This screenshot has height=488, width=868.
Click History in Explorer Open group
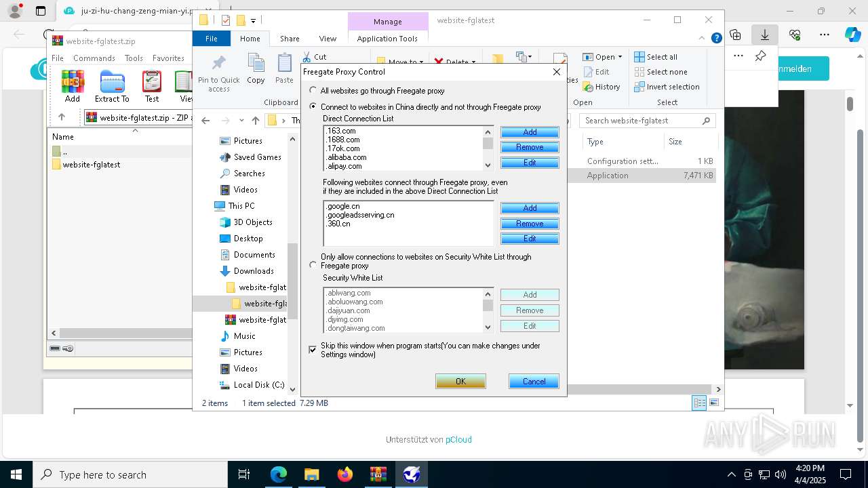[x=601, y=87]
